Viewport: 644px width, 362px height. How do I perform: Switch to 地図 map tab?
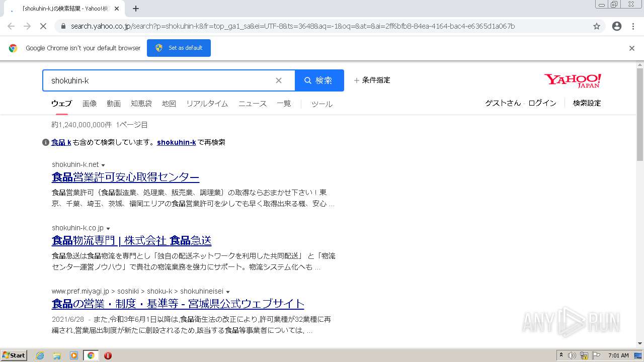[169, 104]
